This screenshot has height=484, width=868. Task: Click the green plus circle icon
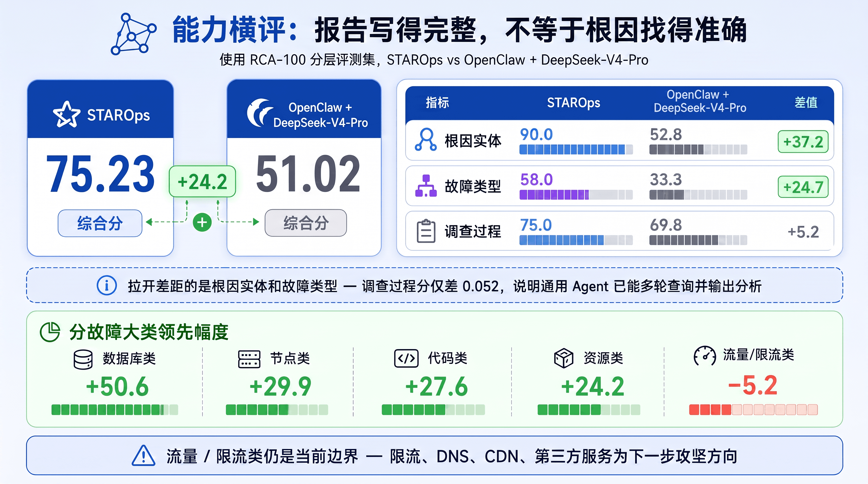tap(202, 222)
